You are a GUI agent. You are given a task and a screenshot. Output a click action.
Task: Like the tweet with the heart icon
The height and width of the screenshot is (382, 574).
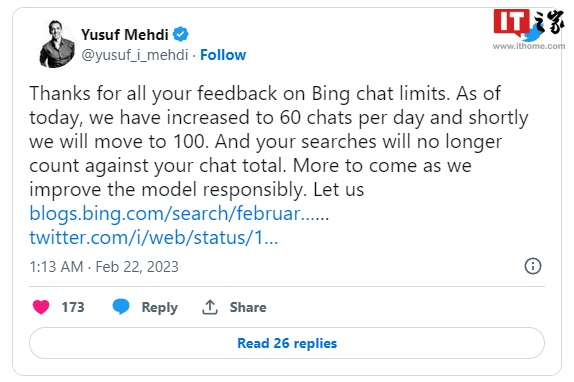[x=41, y=307]
